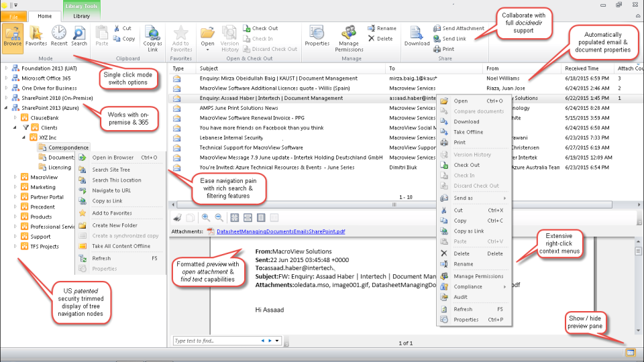
Task: Sort by the To column header
Action: coord(435,68)
